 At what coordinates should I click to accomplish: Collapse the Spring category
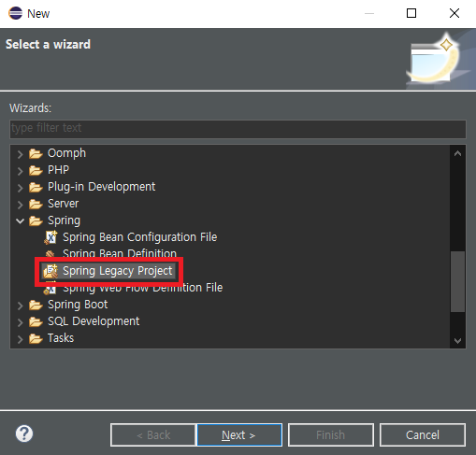click(x=20, y=221)
